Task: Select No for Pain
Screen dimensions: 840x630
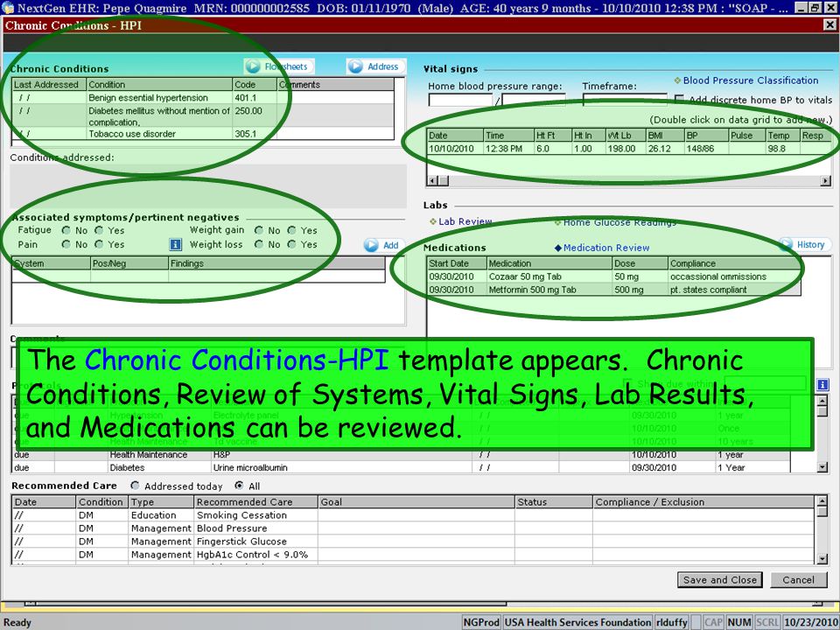Action: (66, 244)
